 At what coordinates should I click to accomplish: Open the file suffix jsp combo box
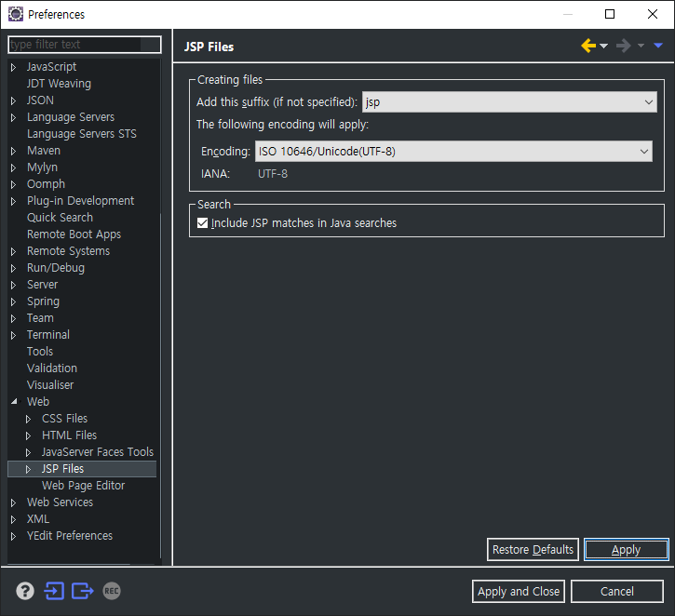(x=509, y=102)
